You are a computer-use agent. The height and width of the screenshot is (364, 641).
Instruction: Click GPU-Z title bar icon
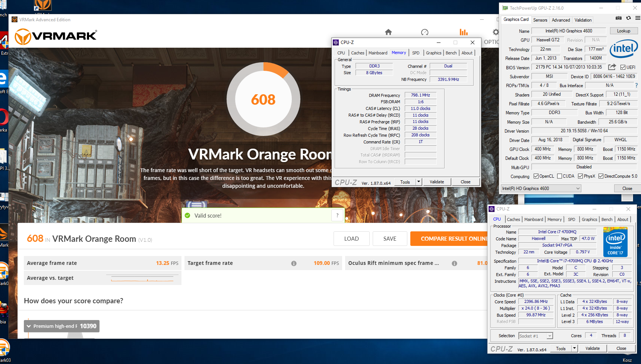505,8
